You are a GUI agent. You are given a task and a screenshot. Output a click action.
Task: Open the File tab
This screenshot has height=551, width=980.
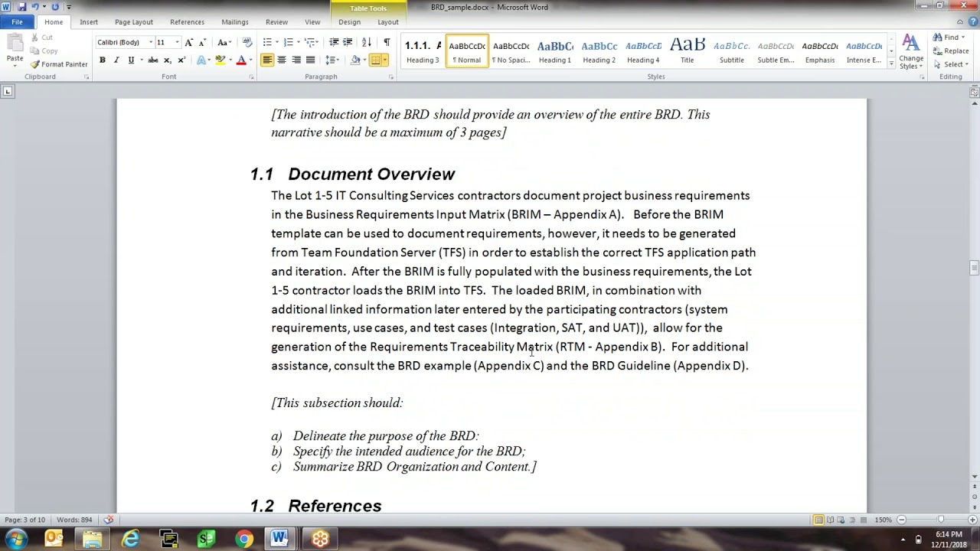click(x=17, y=22)
